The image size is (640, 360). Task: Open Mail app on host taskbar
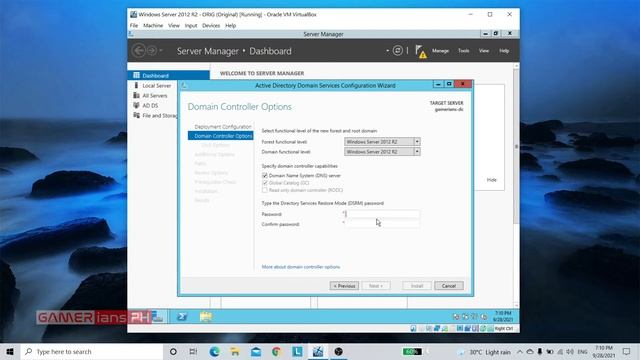256,351
